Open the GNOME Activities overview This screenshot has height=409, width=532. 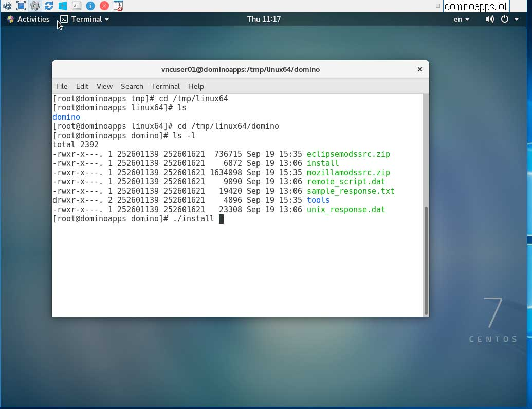(x=33, y=20)
